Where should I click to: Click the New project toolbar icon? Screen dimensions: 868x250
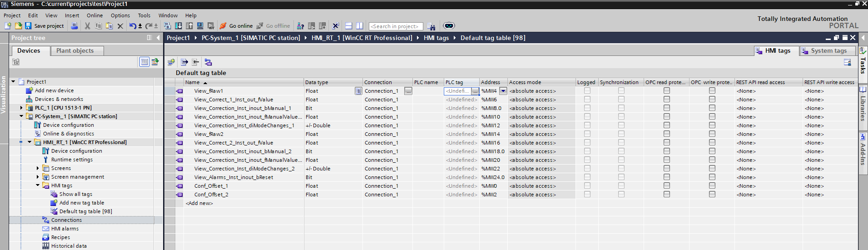pos(8,26)
